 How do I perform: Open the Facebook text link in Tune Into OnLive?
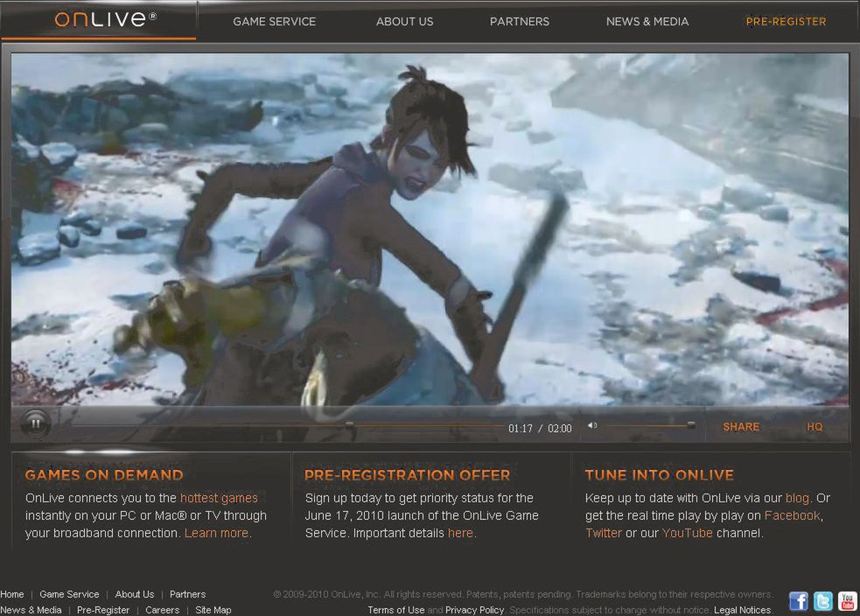pos(793,515)
